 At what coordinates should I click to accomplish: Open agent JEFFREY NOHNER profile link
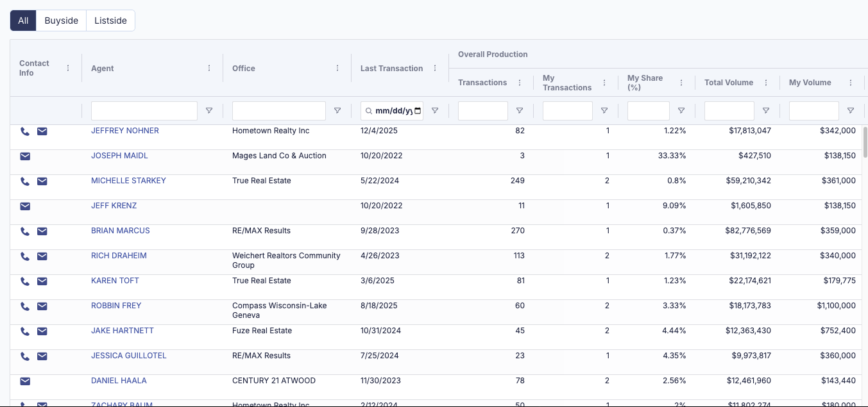[x=125, y=131]
